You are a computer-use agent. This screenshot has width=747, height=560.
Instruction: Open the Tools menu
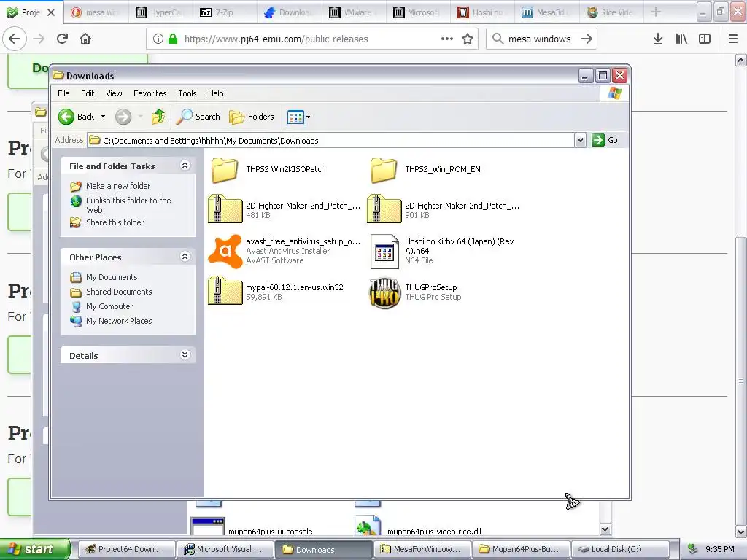coord(187,93)
